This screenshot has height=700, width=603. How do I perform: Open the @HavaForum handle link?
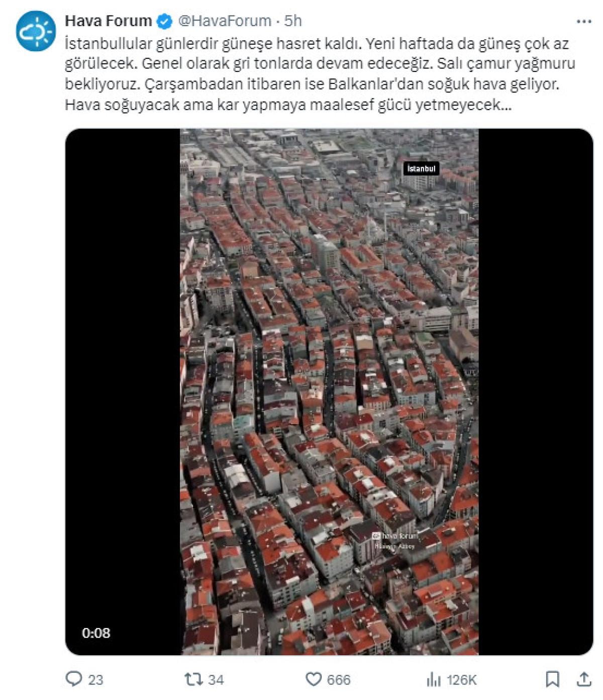point(225,21)
